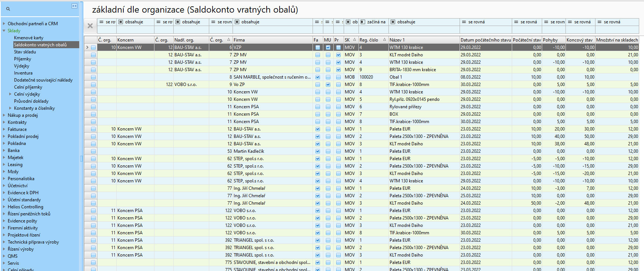This screenshot has width=644, height=271.
Task: Click the search magnifier icon in the sidebar
Action: (x=8, y=9)
